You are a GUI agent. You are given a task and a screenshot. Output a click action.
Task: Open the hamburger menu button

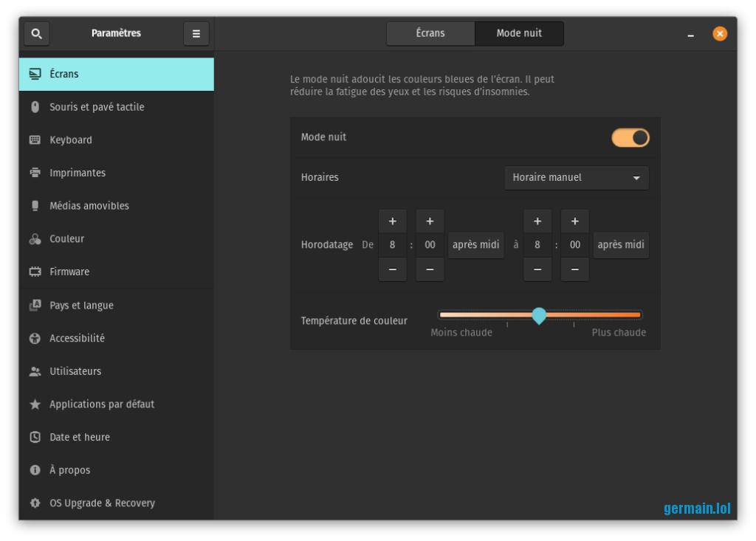tap(196, 34)
